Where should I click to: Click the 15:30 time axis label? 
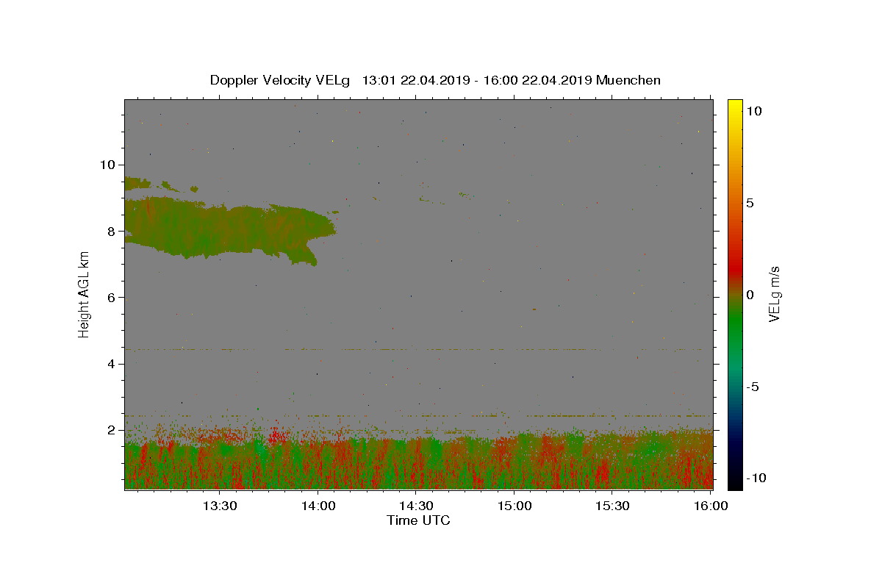[613, 506]
